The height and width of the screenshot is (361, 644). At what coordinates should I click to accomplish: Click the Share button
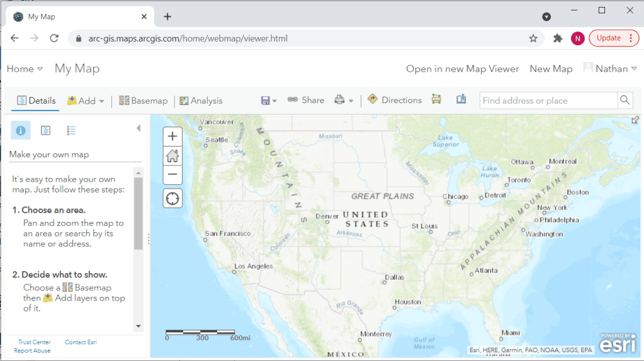[x=306, y=101]
